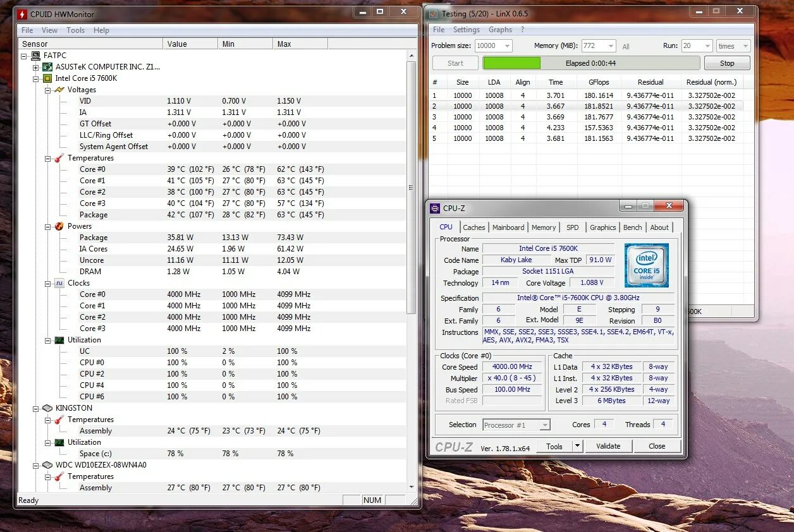Collapse the KINGSTON drive node
Image resolution: width=794 pixels, height=532 pixels.
(x=35, y=408)
